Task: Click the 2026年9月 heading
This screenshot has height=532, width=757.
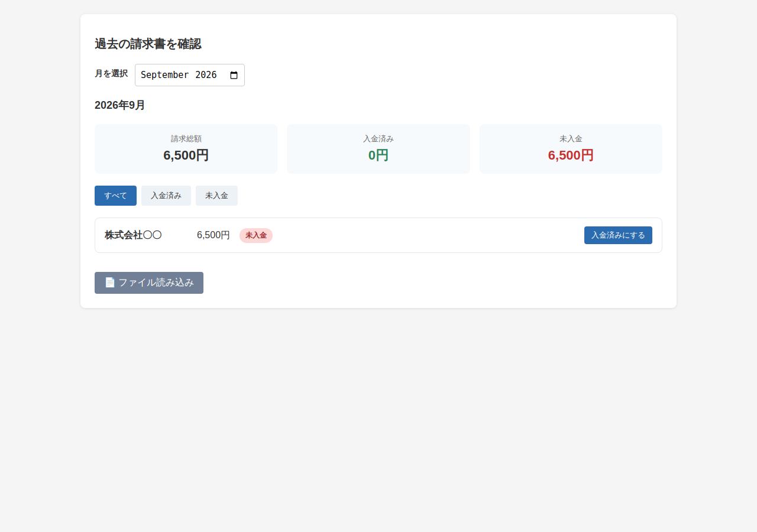Action: point(120,105)
